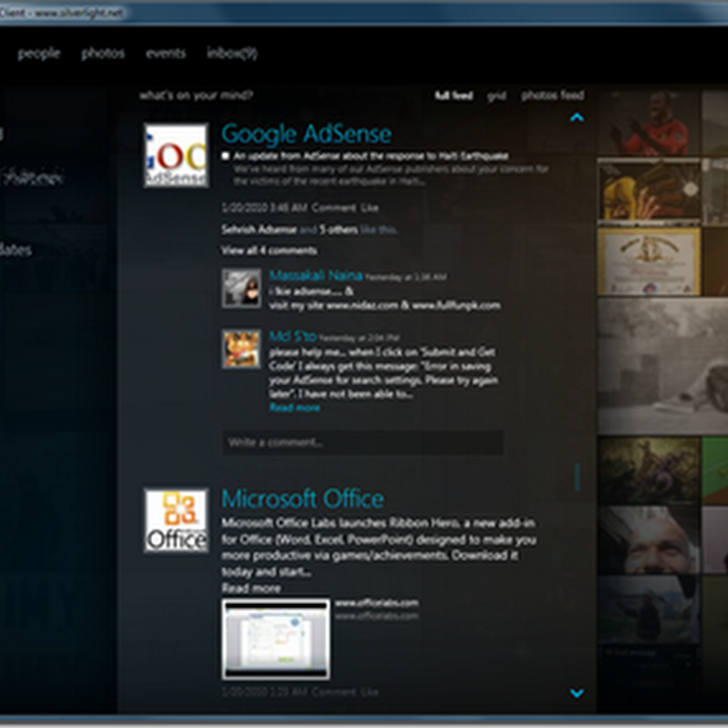Read more of Md S'to's comment
This screenshot has height=728, width=728.
pyautogui.click(x=294, y=408)
